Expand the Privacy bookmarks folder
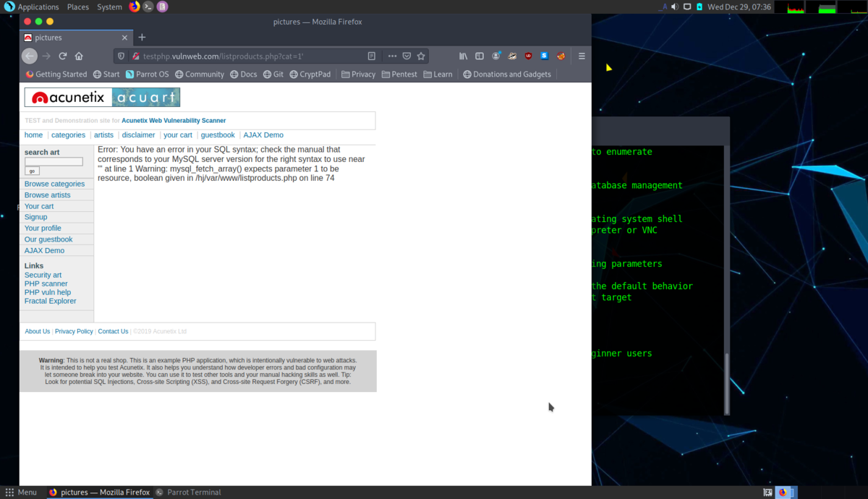Screen dimensions: 868x499 click(358, 74)
